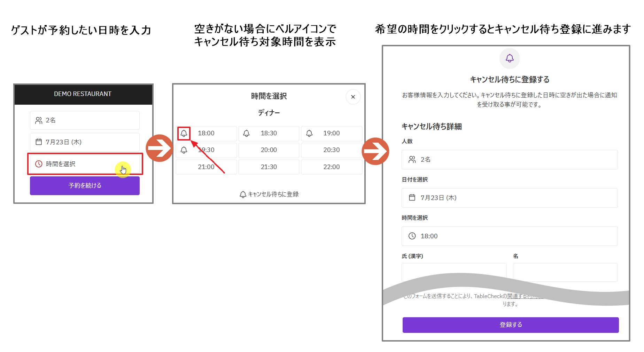Open the 時間を選択 time dropdown
The image size is (644, 352).
click(x=85, y=164)
